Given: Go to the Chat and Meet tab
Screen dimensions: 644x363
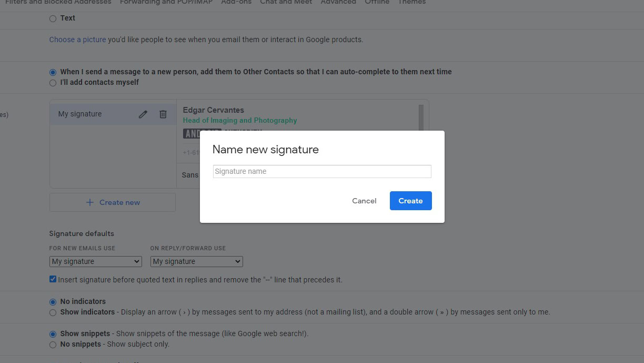Looking at the screenshot, I should coord(286,3).
